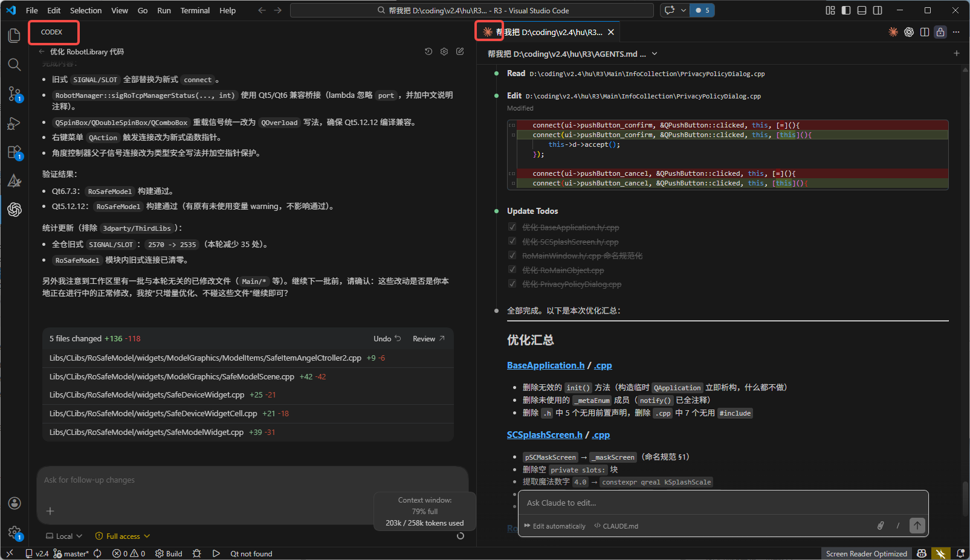The image size is (970, 560).
Task: Open SCSplashScreen.h link
Action: pyautogui.click(x=545, y=435)
